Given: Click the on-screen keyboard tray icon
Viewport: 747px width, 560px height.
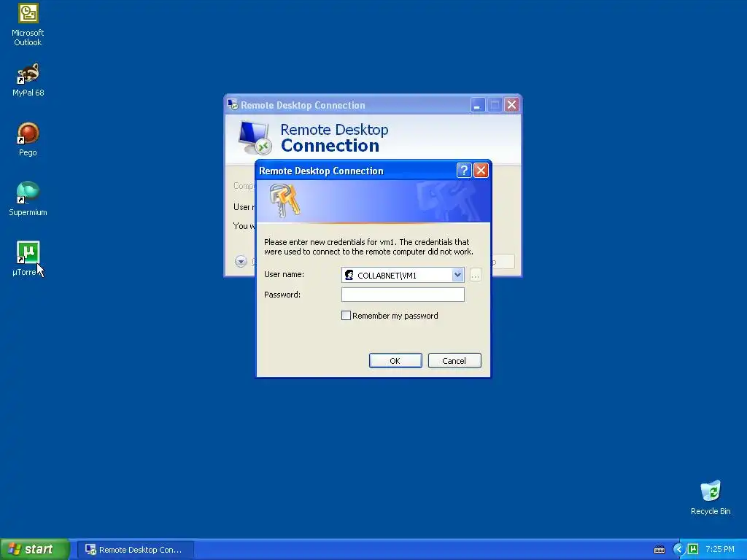Looking at the screenshot, I should click(x=659, y=550).
